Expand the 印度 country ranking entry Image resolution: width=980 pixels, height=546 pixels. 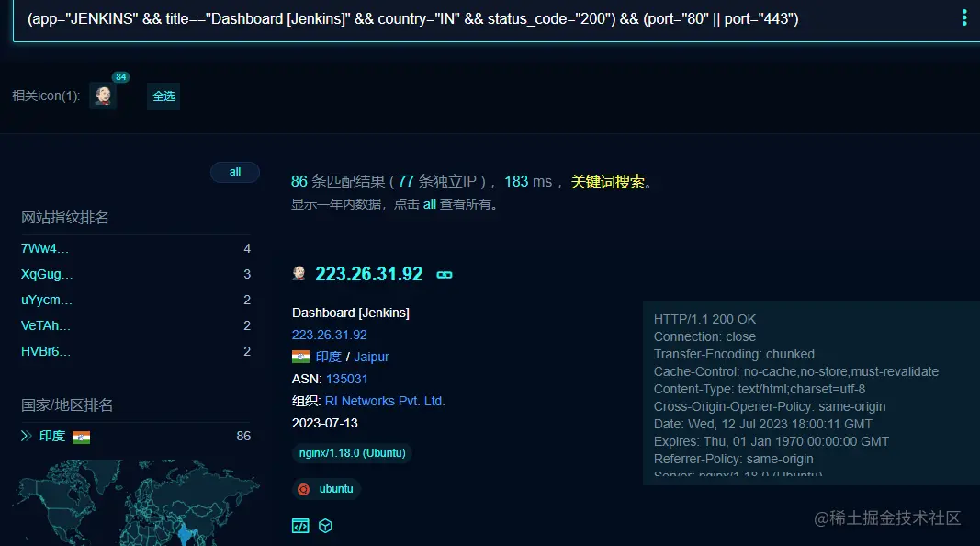pyautogui.click(x=51, y=436)
